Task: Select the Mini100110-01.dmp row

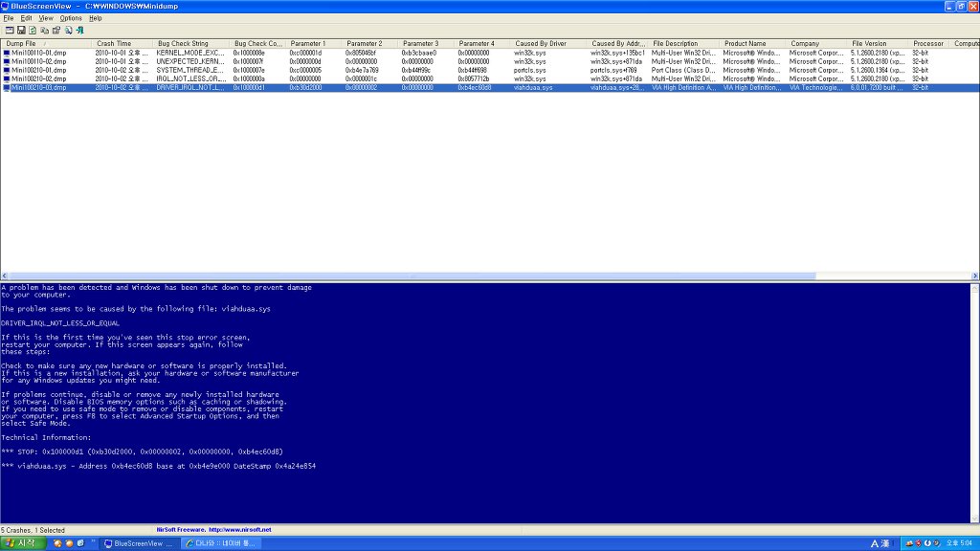Action: click(x=490, y=54)
